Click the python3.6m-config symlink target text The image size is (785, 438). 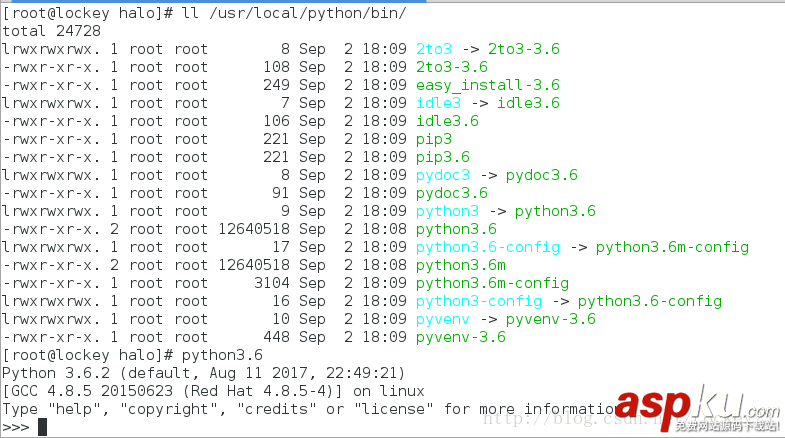pos(672,246)
